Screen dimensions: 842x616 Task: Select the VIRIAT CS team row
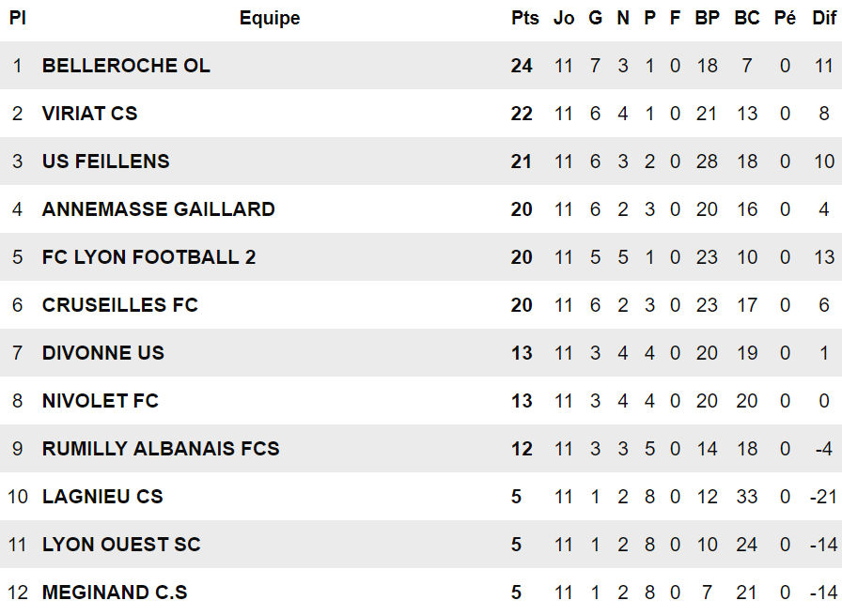pos(89,114)
